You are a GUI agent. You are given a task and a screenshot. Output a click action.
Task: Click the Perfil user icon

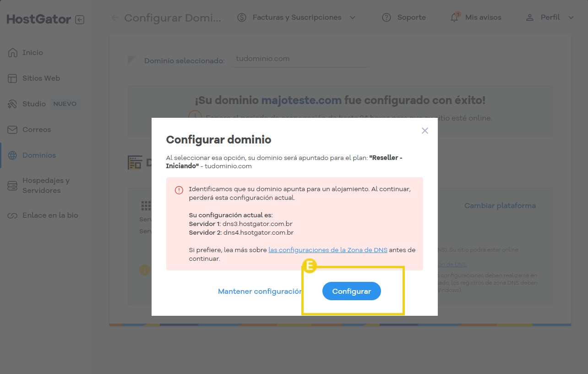click(530, 17)
